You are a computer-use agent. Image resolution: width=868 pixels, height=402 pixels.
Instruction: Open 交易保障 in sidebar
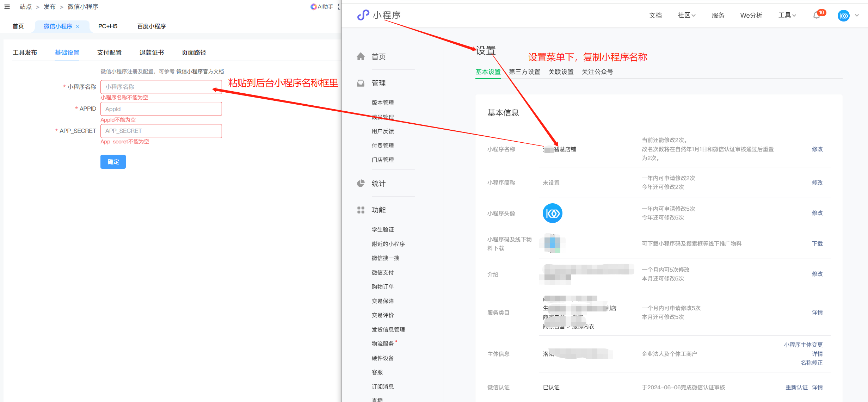(x=383, y=301)
